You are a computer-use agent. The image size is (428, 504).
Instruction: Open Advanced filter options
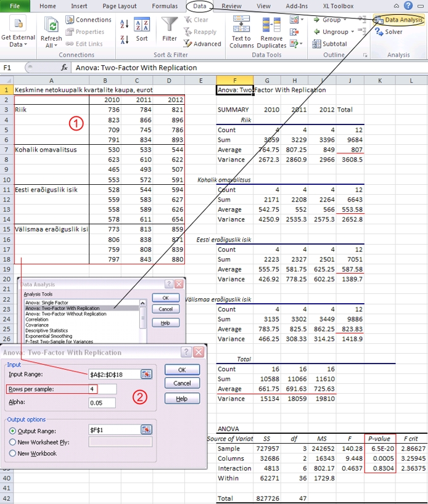tap(202, 44)
